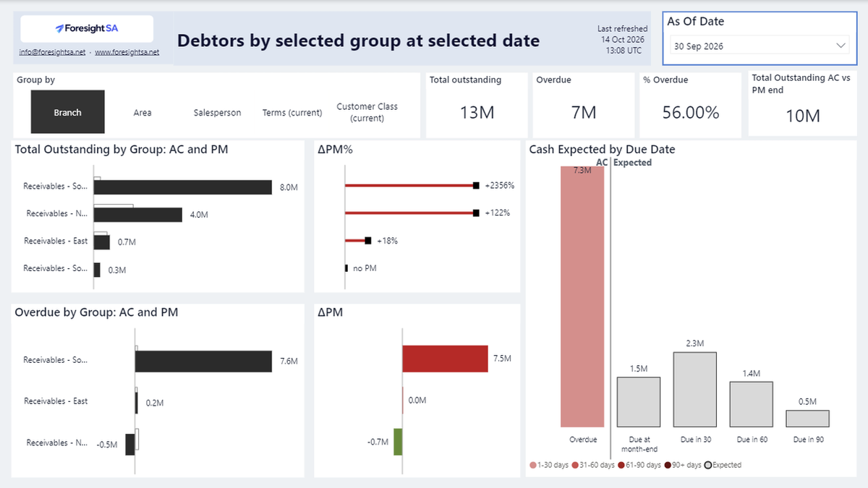
Task: Click the Total outstanding 13M card
Action: tap(477, 104)
